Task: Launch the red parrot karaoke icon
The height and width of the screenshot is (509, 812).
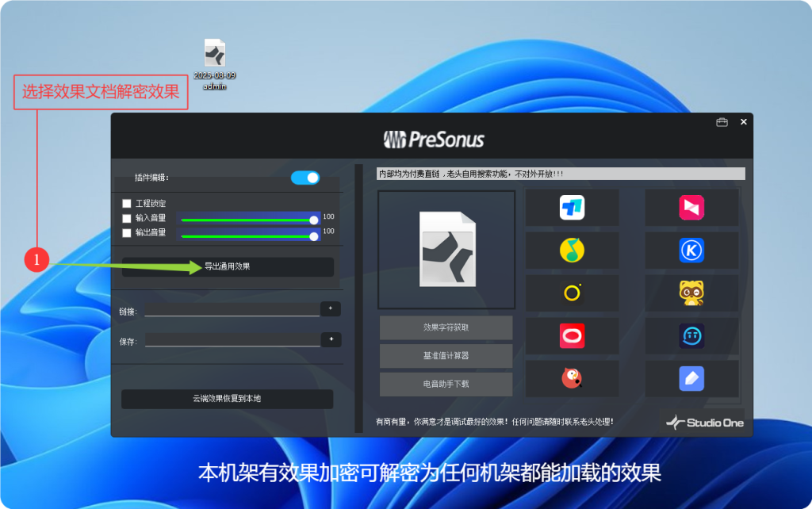Action: coord(572,378)
